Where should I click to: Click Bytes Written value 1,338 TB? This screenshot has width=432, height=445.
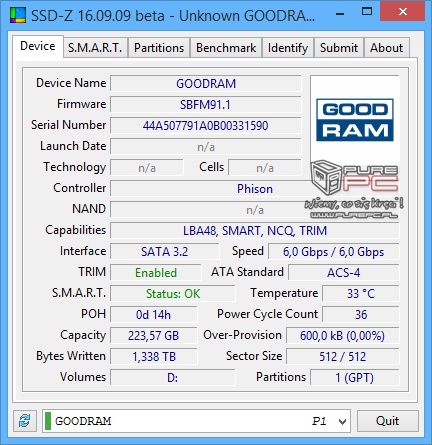(x=154, y=357)
